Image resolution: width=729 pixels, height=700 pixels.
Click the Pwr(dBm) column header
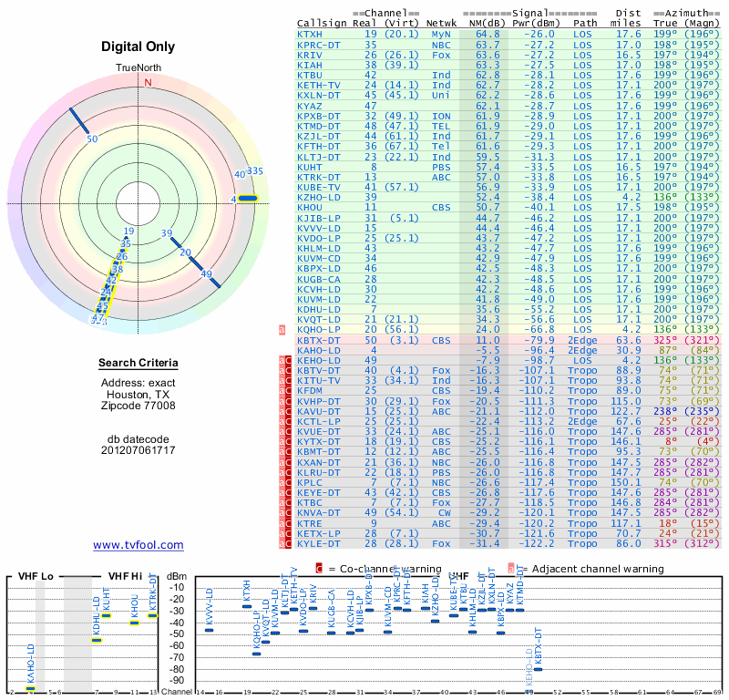point(536,24)
